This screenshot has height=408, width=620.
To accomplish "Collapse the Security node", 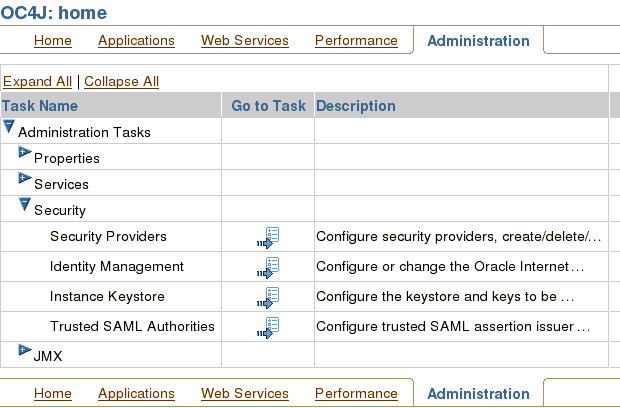I will tap(25, 205).
